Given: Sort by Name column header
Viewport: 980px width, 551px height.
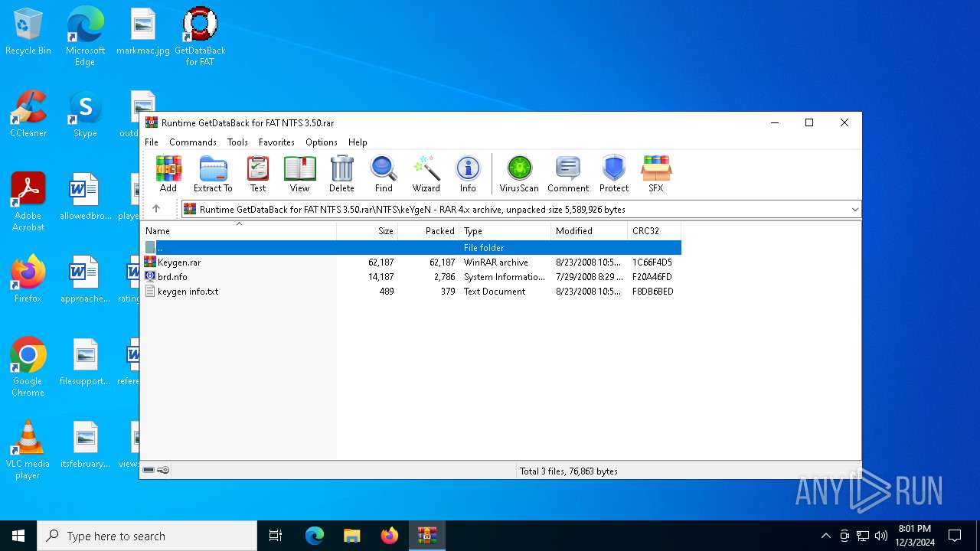Looking at the screenshot, I should pos(239,230).
